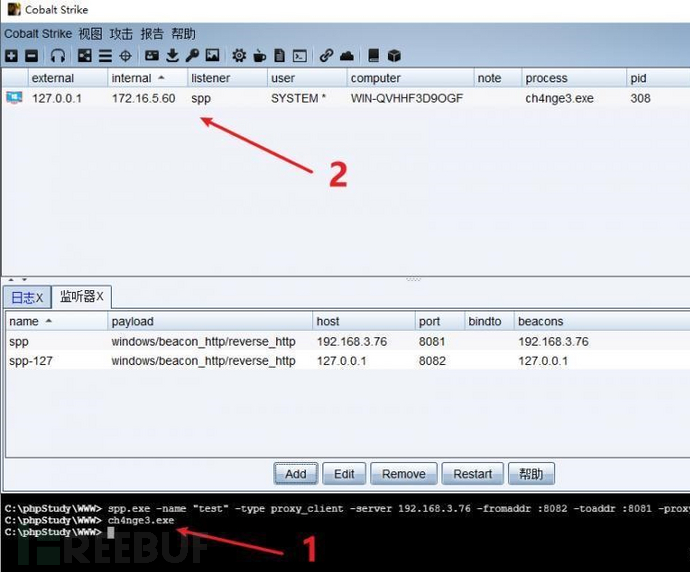Select the spp-127 listener row name

(x=31, y=361)
